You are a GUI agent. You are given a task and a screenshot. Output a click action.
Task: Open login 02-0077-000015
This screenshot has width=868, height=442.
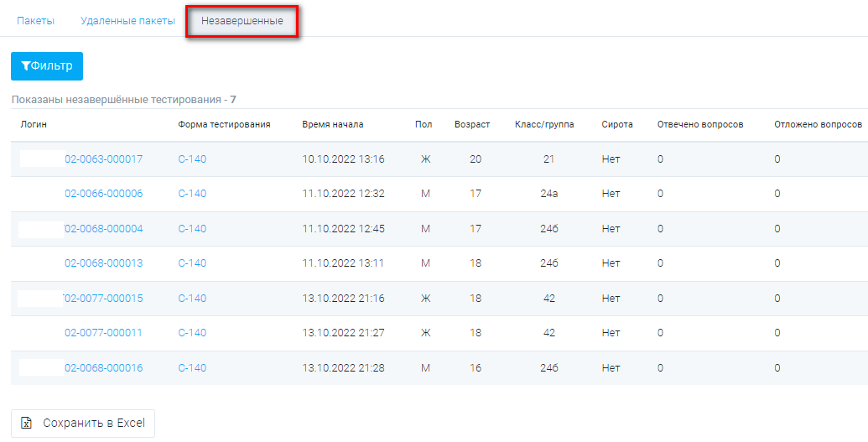pos(103,299)
